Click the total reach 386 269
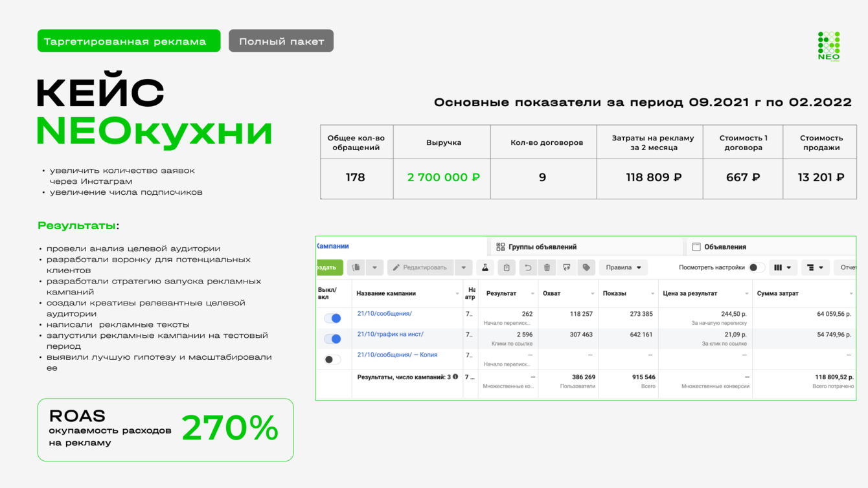Image resolution: width=868 pixels, height=488 pixels. pyautogui.click(x=583, y=377)
